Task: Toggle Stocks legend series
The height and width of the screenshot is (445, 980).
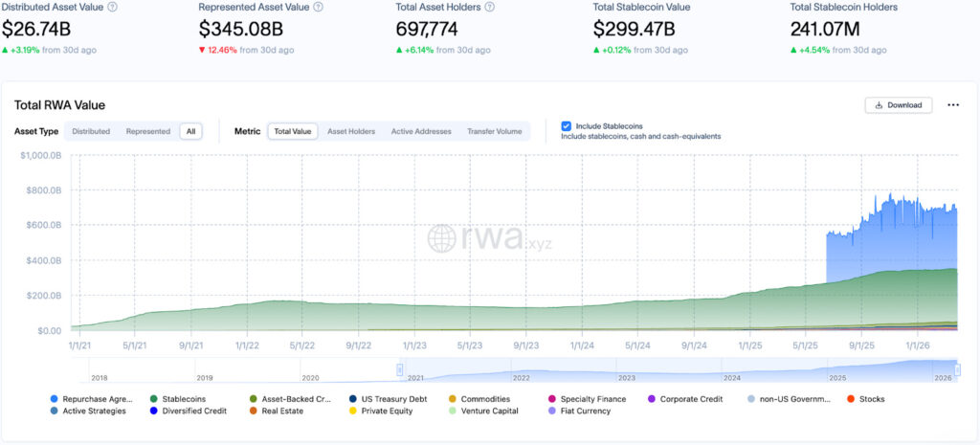Action: point(865,399)
